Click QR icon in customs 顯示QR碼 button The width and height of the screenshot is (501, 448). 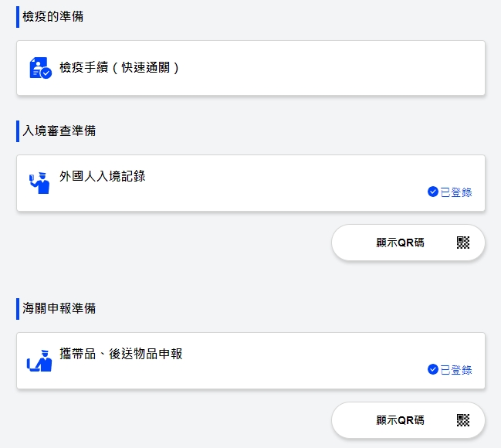(x=463, y=420)
